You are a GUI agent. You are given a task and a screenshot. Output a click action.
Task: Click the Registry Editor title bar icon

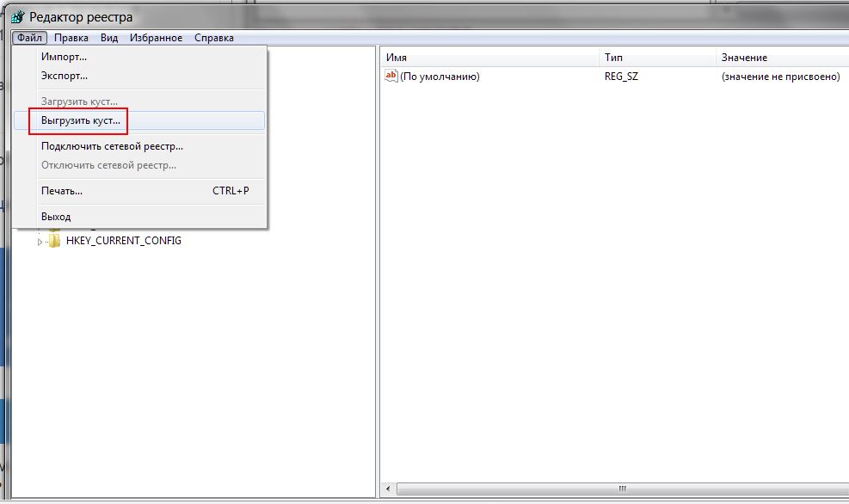click(x=18, y=17)
